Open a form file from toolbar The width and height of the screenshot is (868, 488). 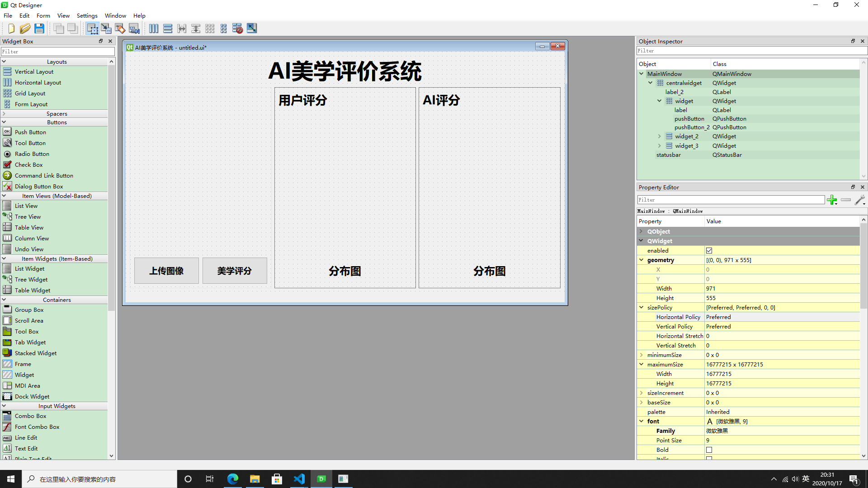pyautogui.click(x=25, y=28)
